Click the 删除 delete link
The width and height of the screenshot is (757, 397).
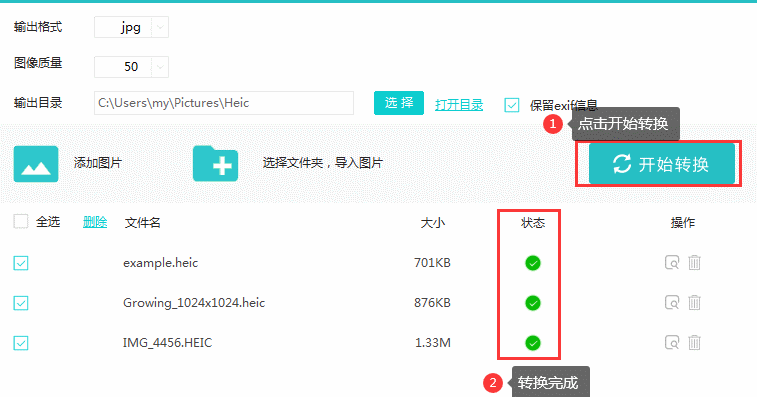(95, 222)
